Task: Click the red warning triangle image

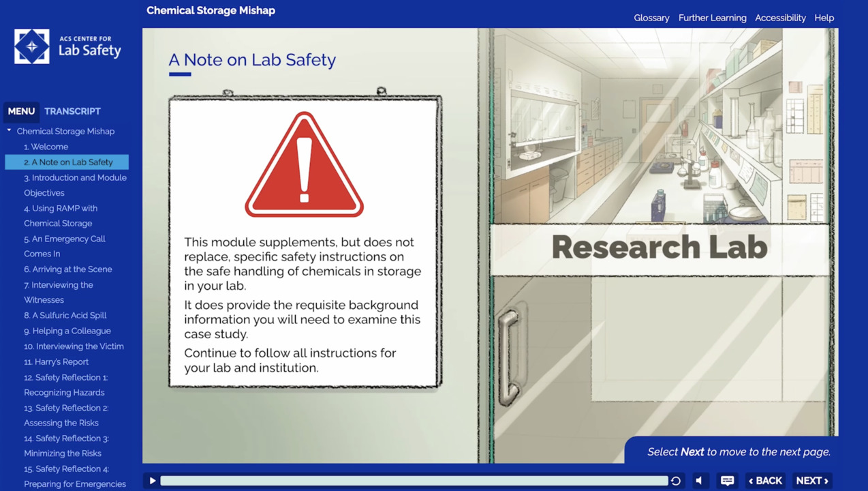Action: [304, 166]
